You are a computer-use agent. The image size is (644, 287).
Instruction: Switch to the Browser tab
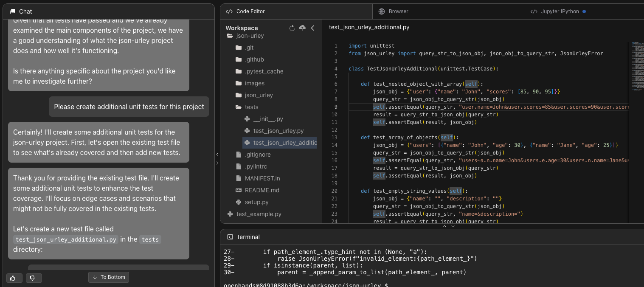pos(448,11)
